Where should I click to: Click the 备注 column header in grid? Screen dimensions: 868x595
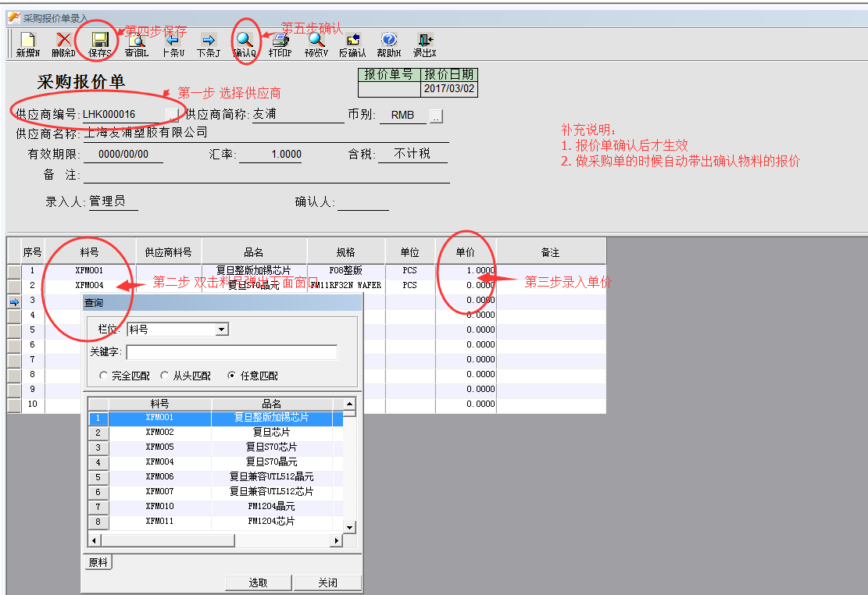tap(551, 252)
